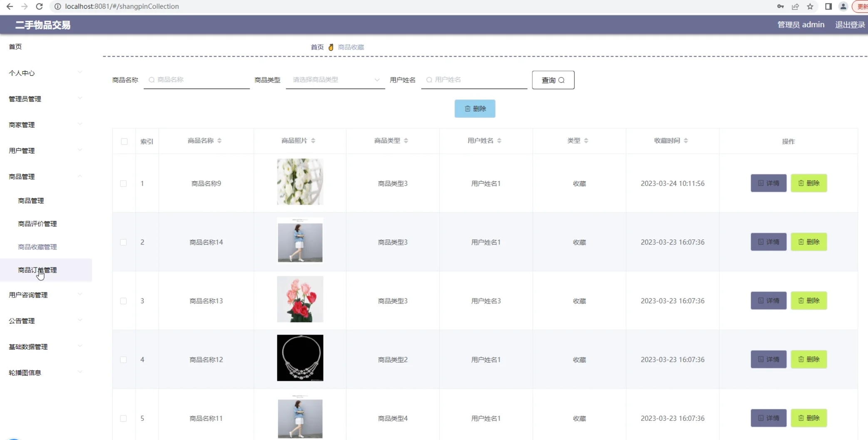Click the 退出登录 link in top bar
868x440 pixels.
click(x=849, y=25)
